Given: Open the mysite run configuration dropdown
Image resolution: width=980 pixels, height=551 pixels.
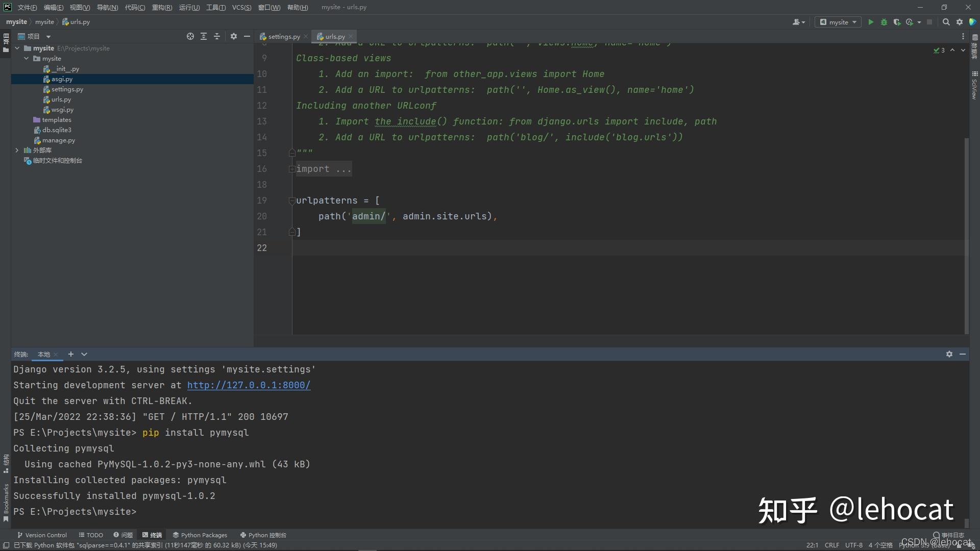Looking at the screenshot, I should click(838, 22).
